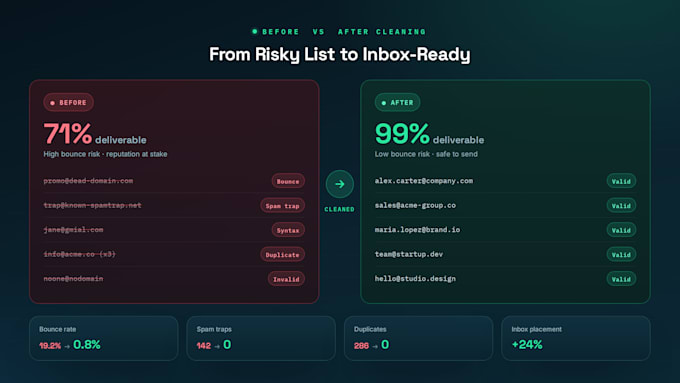Click email maria.lopez@brand.io
This screenshot has width=680, height=383.
[x=417, y=230]
